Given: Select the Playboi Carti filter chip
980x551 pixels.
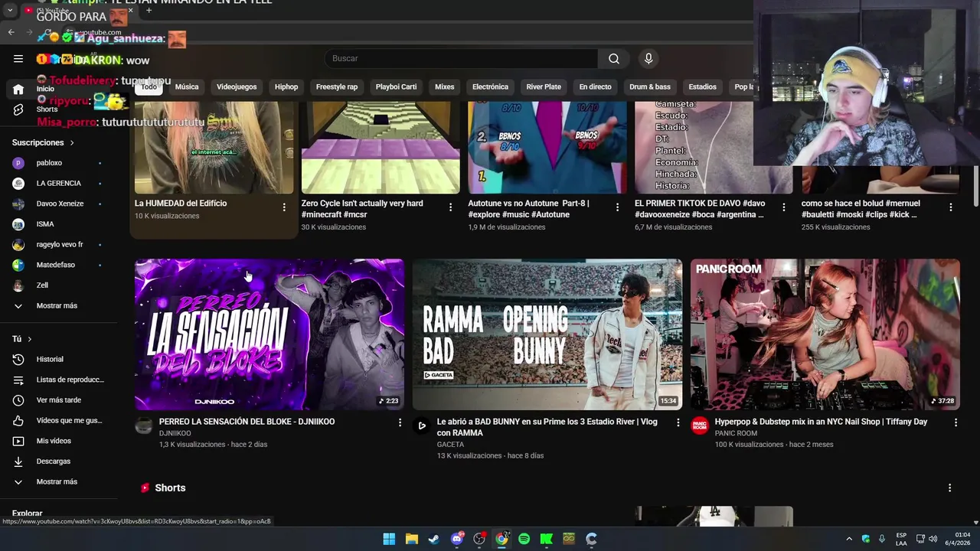Looking at the screenshot, I should click(396, 87).
